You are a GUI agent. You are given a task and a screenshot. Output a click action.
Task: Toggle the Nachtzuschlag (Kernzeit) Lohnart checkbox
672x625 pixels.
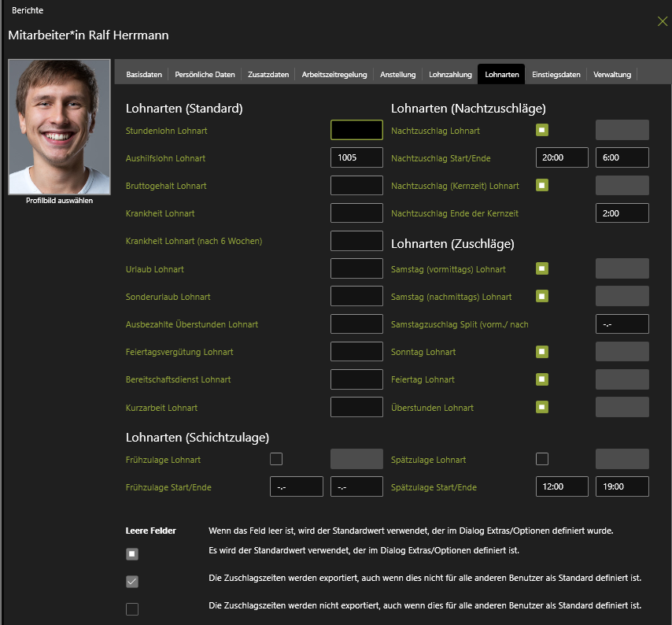point(542,185)
